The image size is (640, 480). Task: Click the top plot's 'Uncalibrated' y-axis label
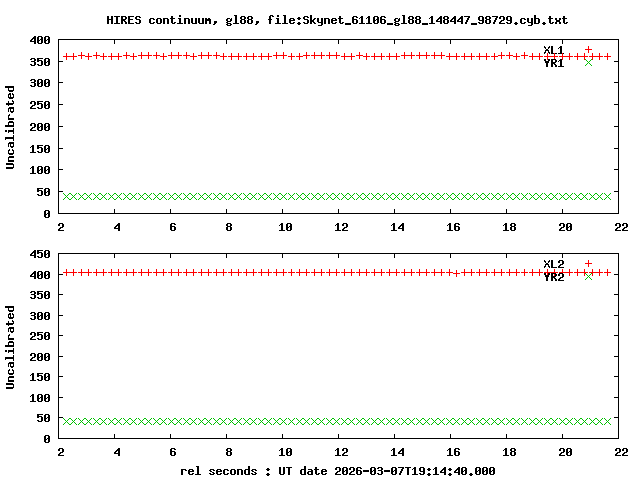[11, 127]
